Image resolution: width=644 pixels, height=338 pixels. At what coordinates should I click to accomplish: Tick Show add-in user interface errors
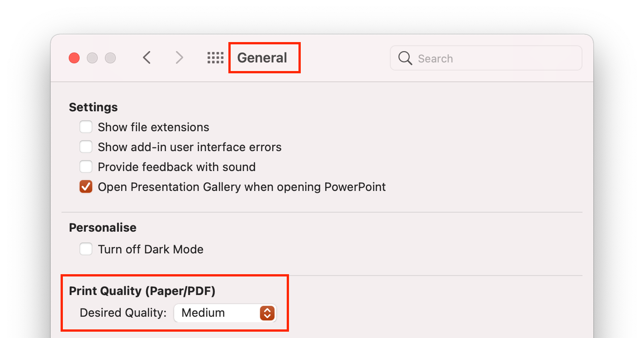(86, 147)
